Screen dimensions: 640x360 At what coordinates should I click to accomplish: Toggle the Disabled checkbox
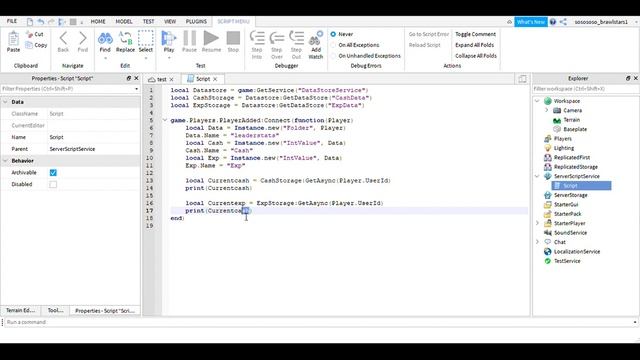(53, 184)
